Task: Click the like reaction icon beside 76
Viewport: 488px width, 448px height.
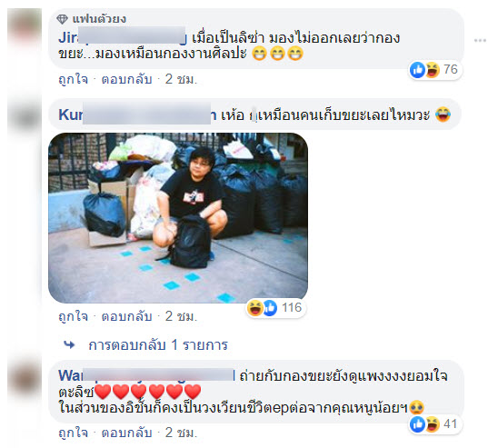Action: tap(417, 70)
